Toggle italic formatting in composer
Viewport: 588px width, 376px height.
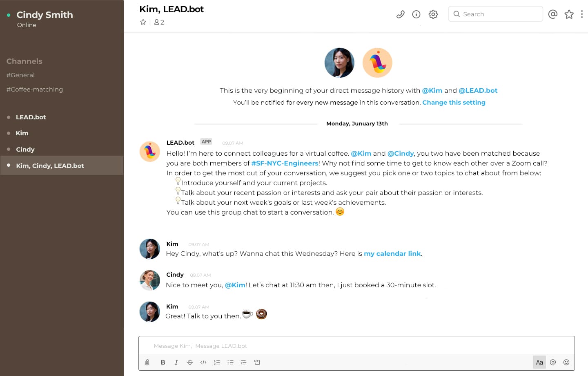click(x=176, y=362)
